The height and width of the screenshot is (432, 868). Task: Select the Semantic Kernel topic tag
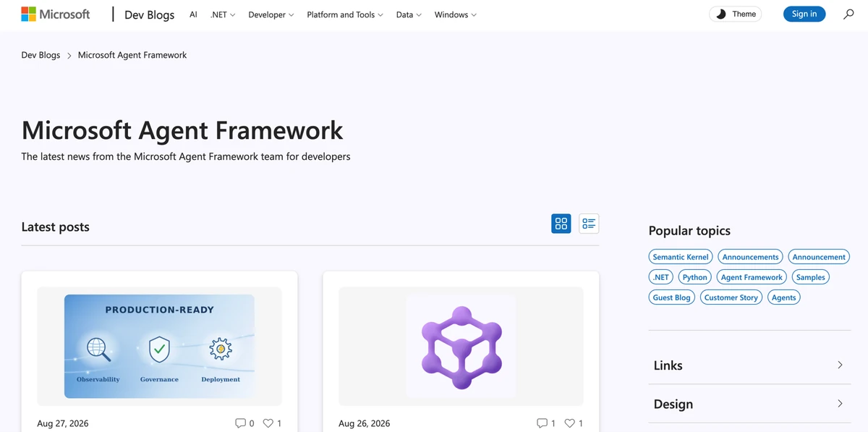click(x=681, y=257)
